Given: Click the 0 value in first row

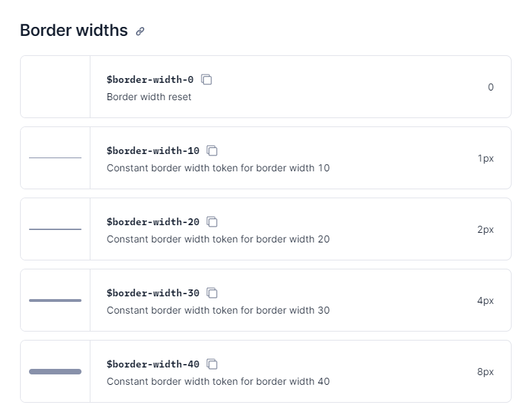Looking at the screenshot, I should tap(491, 87).
